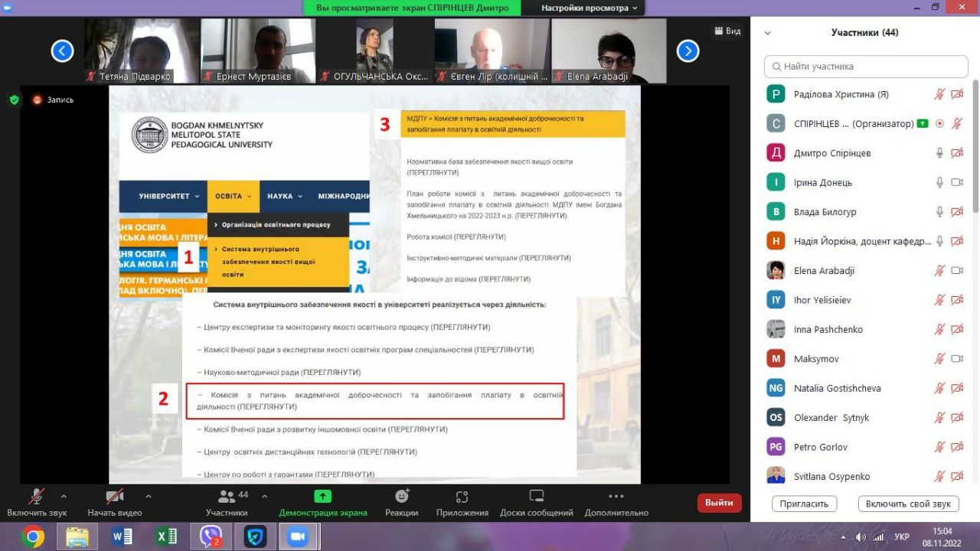Unmute microphone with Включить звук
The image size is (980, 551).
(x=36, y=497)
